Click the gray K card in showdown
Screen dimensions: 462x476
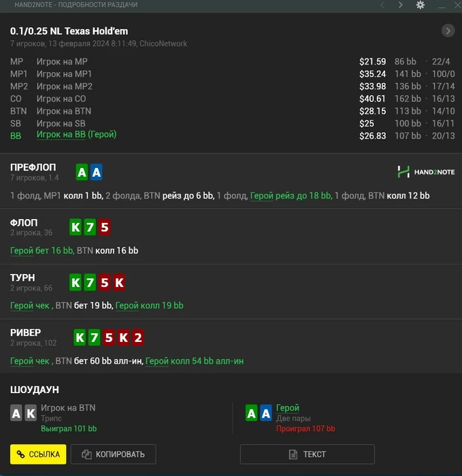click(x=31, y=413)
